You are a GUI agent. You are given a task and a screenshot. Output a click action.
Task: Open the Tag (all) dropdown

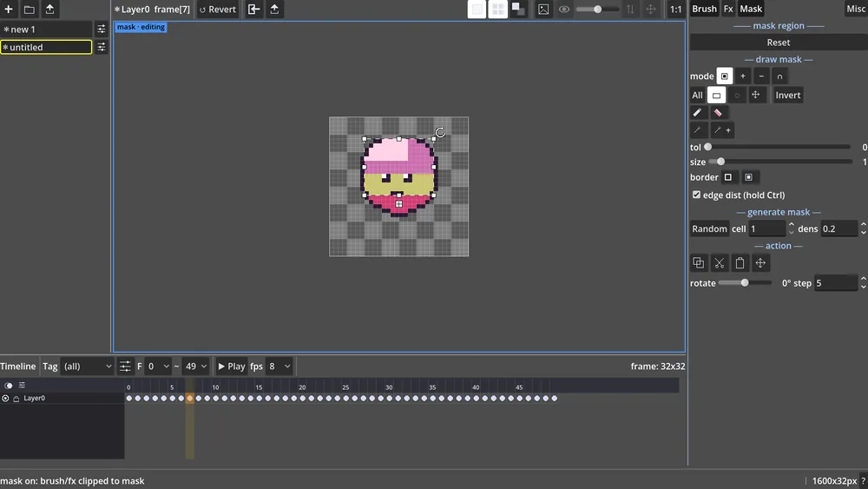pos(87,367)
